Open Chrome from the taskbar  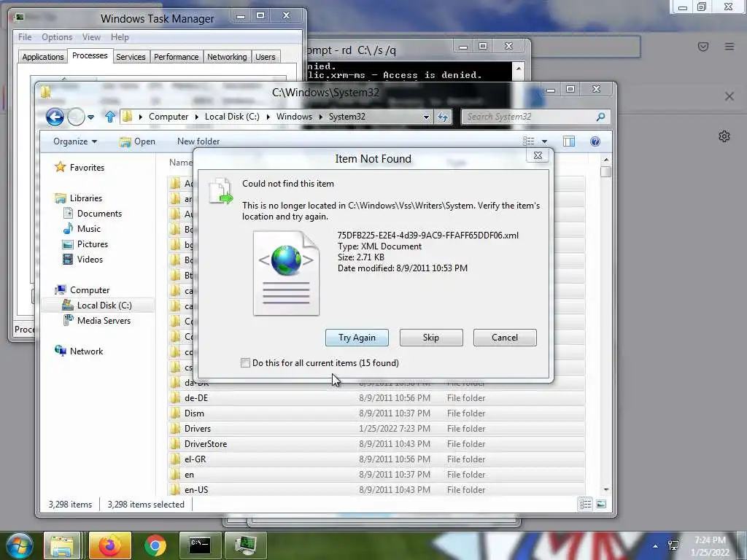[155, 545]
